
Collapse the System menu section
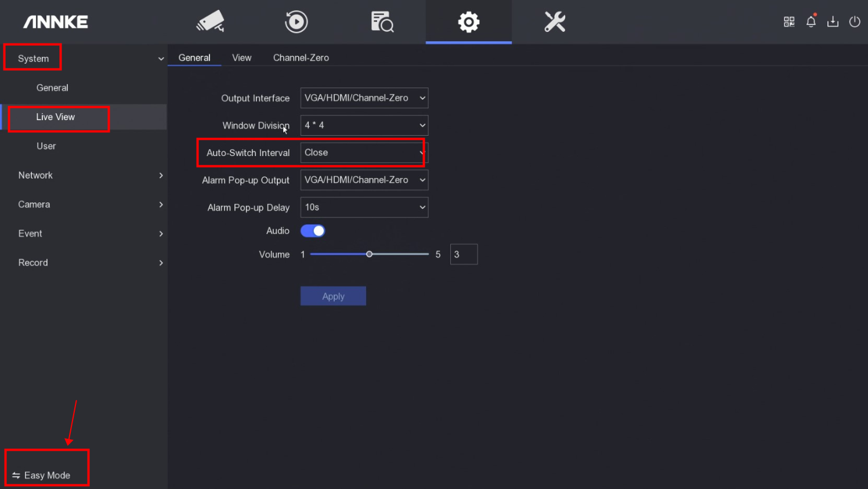click(84, 59)
